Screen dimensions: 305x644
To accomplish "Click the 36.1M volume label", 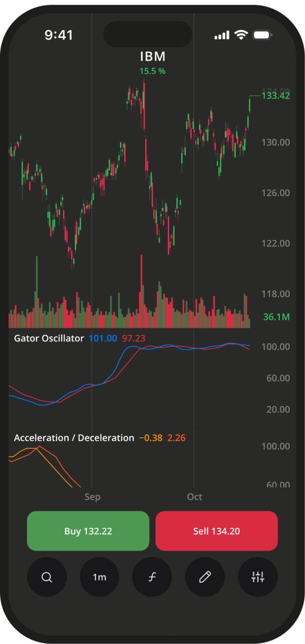I will click(x=277, y=317).
